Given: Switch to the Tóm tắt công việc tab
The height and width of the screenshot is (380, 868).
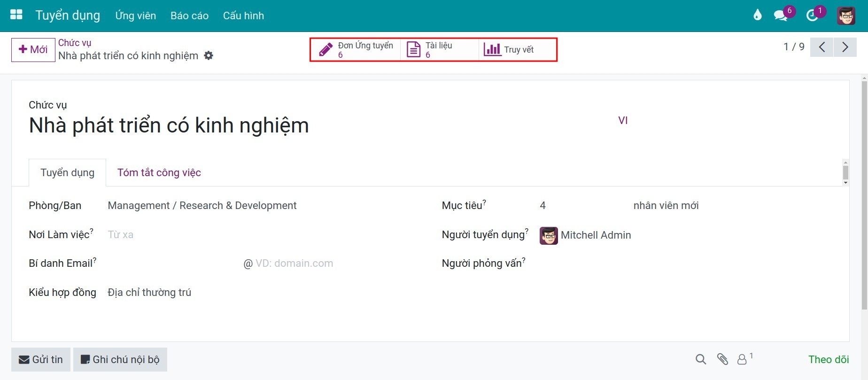Looking at the screenshot, I should click(x=159, y=173).
